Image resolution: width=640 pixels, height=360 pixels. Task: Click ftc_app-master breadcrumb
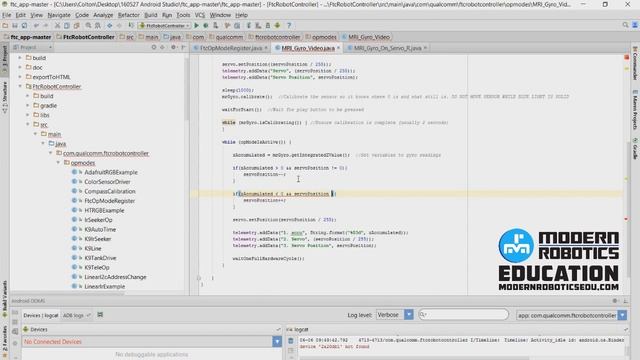(x=31, y=37)
